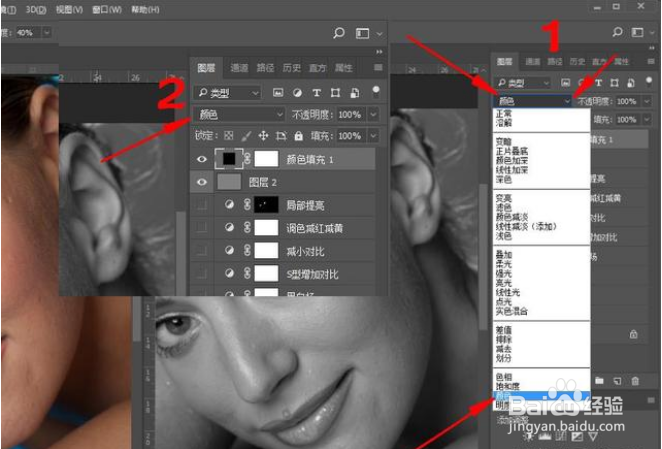Click lock image pixels brush icon
The image size is (662, 449).
(x=247, y=136)
